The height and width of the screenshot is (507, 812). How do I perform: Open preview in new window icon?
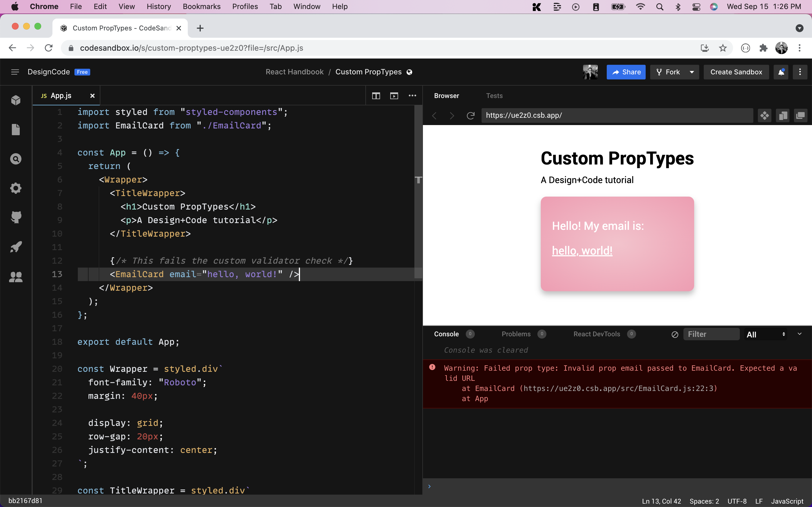pos(800,116)
